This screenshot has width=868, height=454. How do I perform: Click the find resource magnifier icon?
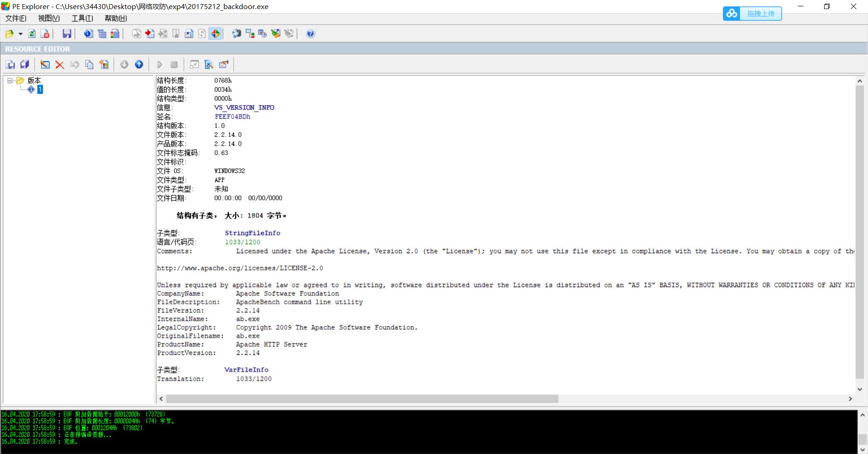209,65
